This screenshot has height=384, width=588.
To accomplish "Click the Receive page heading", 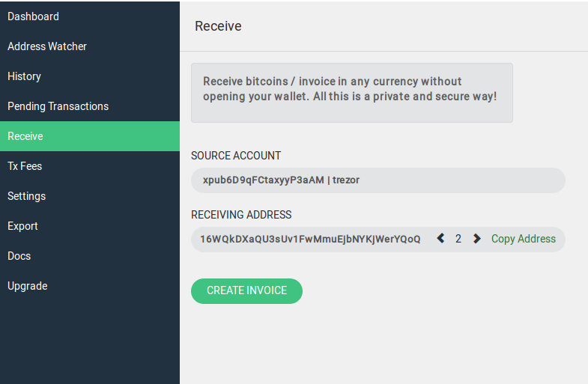I will [218, 26].
